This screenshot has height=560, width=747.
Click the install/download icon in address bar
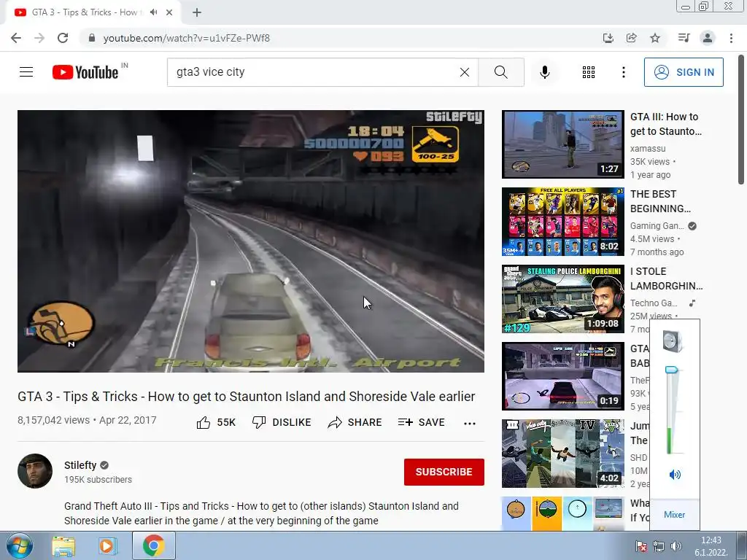[x=608, y=38]
